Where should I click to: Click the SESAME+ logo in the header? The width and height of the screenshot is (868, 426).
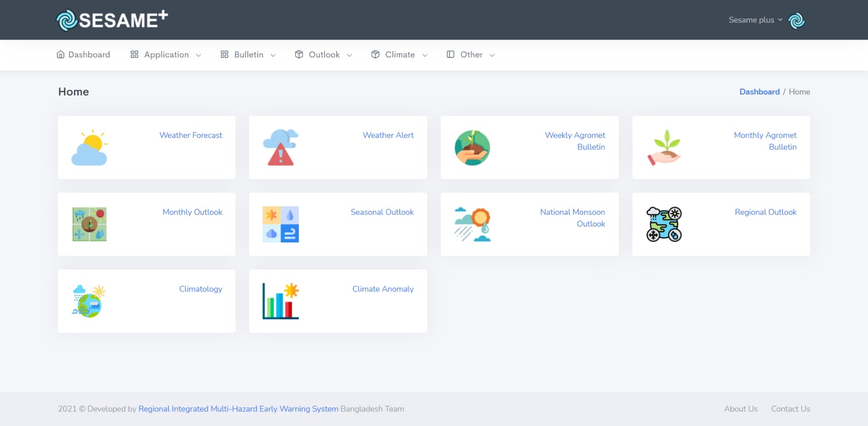coord(112,20)
